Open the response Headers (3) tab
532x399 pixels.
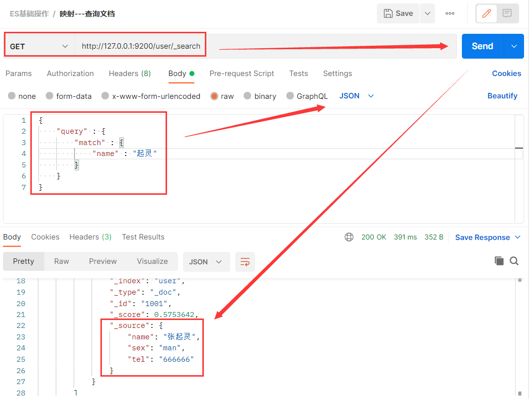tap(90, 237)
